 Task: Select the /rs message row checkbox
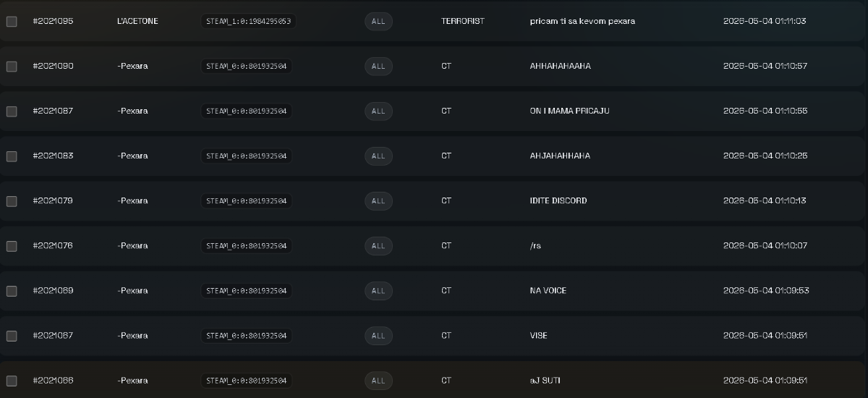pyautogui.click(x=12, y=246)
